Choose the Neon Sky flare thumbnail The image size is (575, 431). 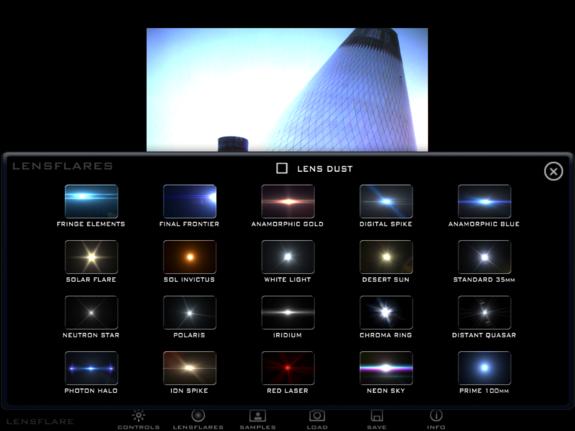386,368
